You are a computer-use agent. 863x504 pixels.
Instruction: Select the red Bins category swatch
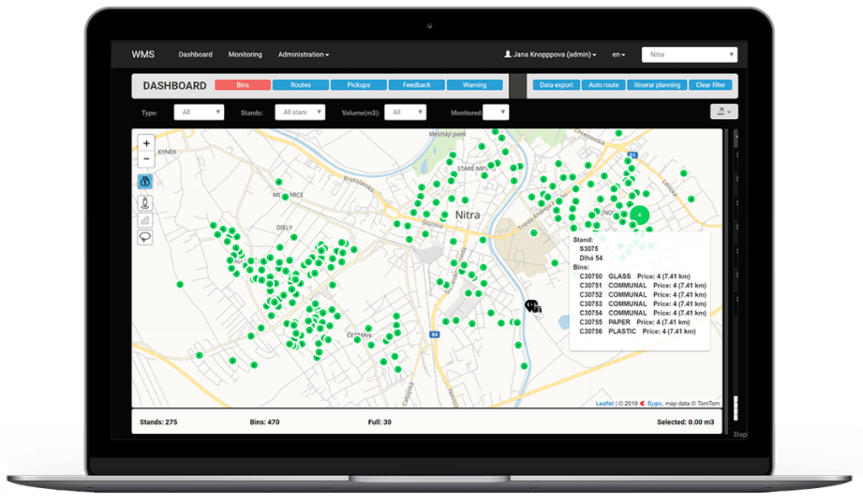tap(242, 84)
